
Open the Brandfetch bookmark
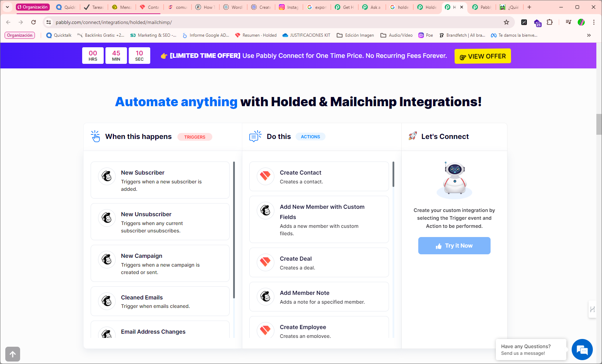coord(462,35)
